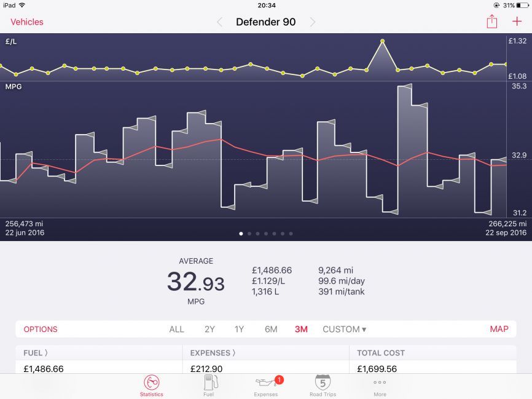Viewport: 532px width, 399px height.
Task: Tap the 9,264 mi distance value
Action: pos(335,271)
